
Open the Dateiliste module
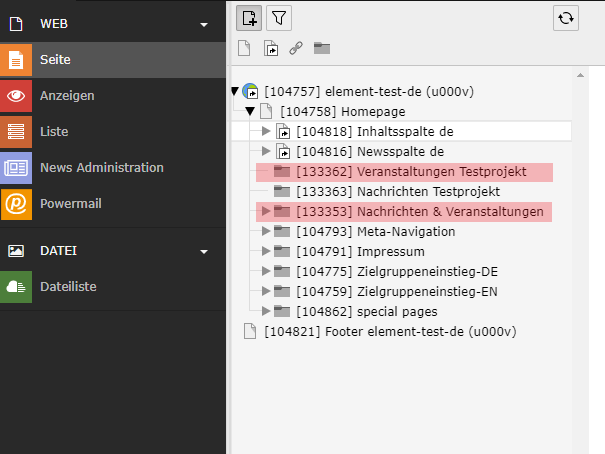68,287
